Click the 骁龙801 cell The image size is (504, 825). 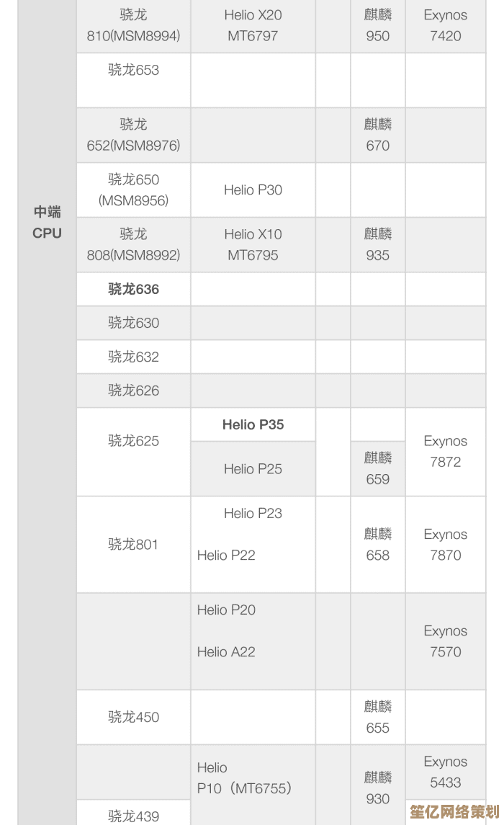[x=133, y=545]
